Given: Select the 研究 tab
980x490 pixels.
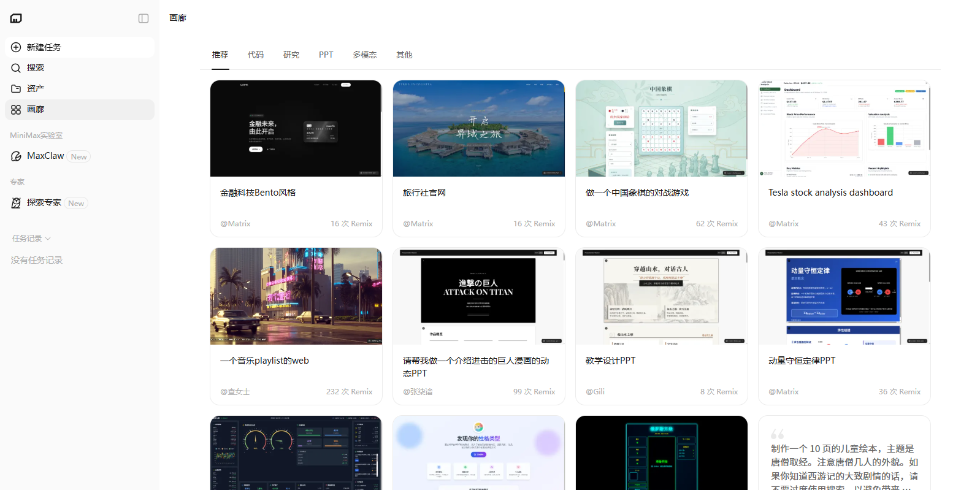Looking at the screenshot, I should tap(291, 55).
